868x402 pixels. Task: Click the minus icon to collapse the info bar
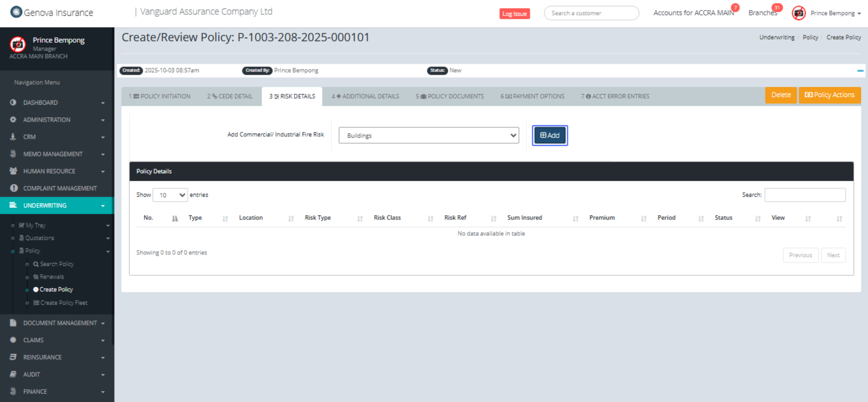860,70
